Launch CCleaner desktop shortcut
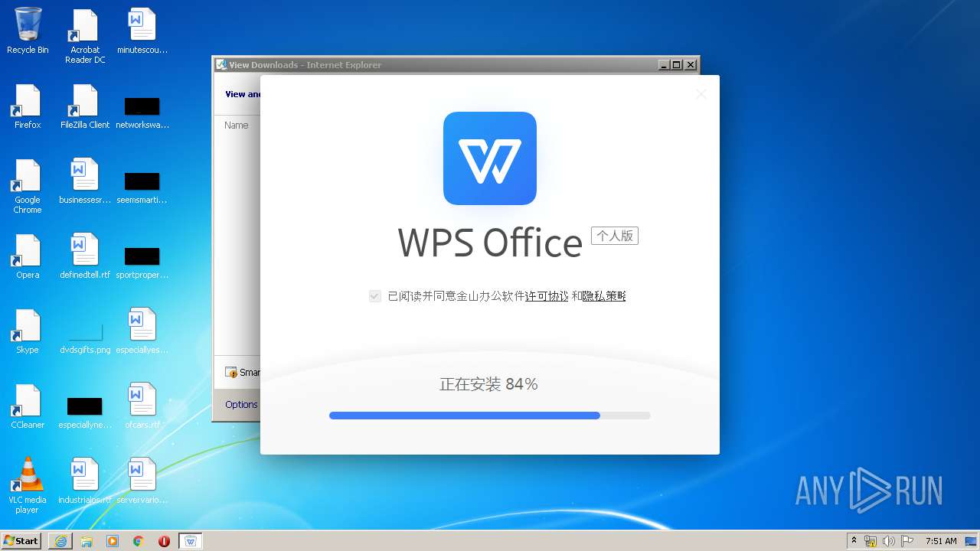Image resolution: width=980 pixels, height=551 pixels. pos(28,406)
